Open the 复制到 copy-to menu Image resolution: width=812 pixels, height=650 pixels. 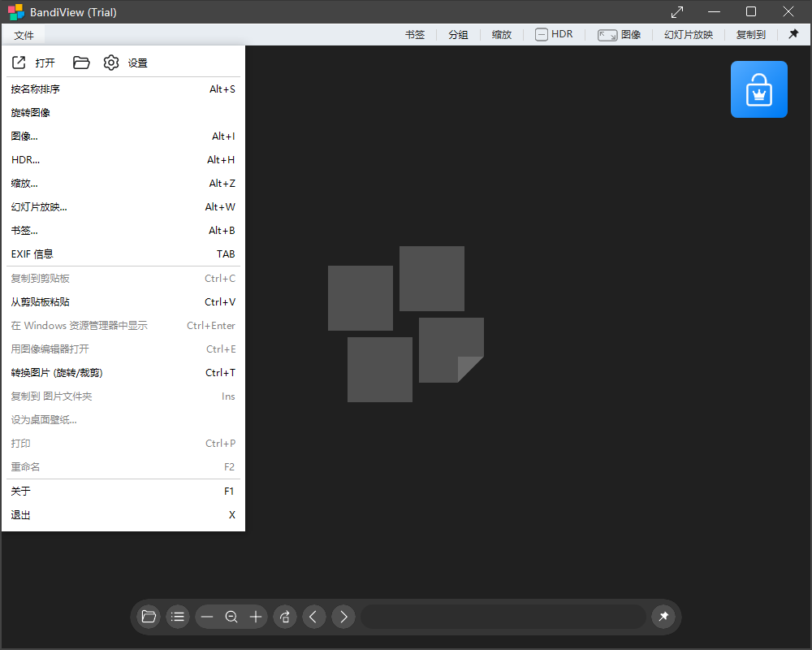click(750, 34)
